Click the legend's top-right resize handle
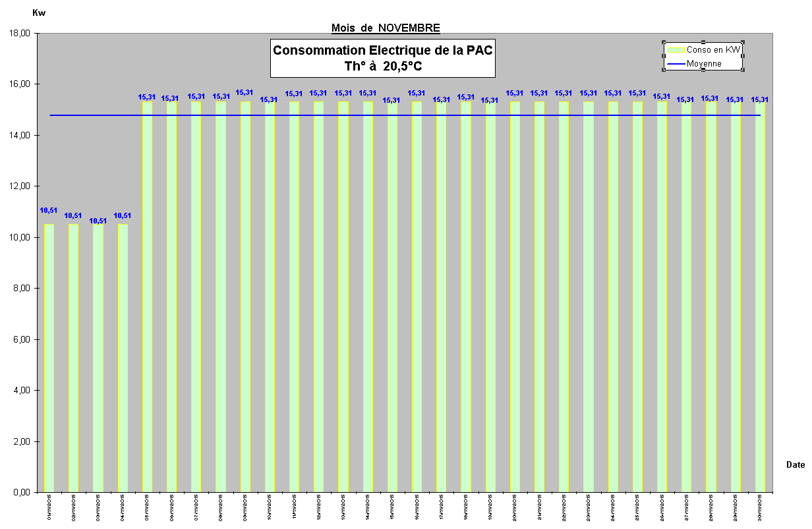The height and width of the screenshot is (529, 812). click(x=743, y=42)
